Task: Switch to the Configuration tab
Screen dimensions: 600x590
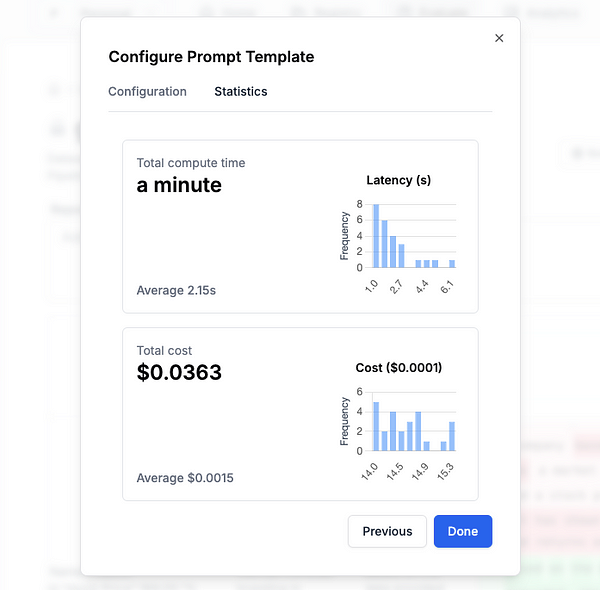Action: [x=147, y=91]
